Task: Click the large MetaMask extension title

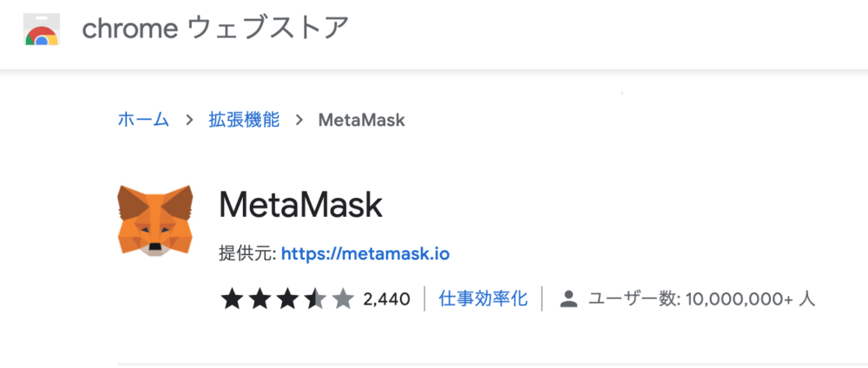Action: (x=300, y=205)
